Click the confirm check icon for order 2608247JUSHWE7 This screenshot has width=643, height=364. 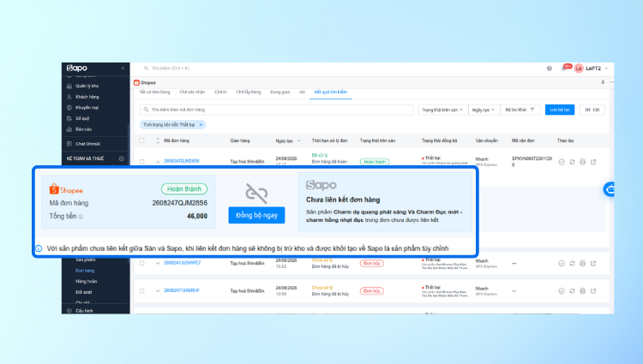(x=562, y=263)
